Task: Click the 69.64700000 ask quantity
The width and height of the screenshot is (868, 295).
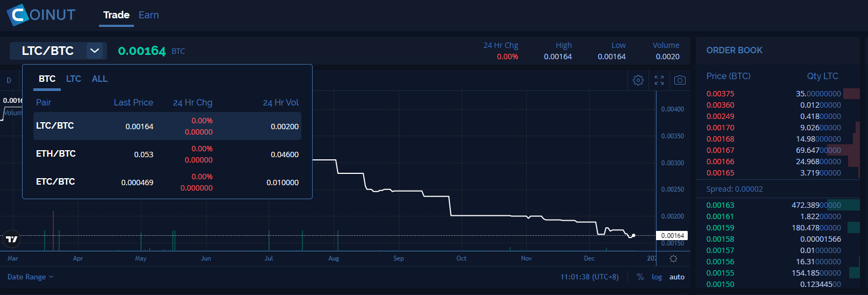Action: (818, 150)
